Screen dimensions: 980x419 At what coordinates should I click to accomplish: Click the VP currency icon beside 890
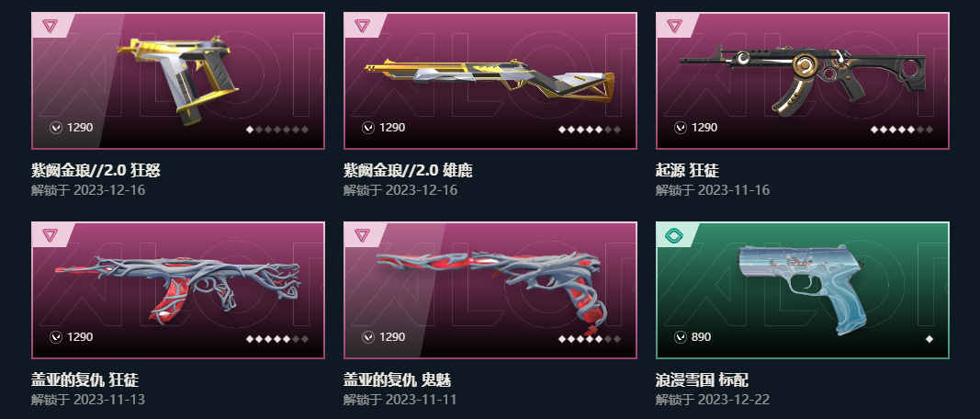click(681, 337)
